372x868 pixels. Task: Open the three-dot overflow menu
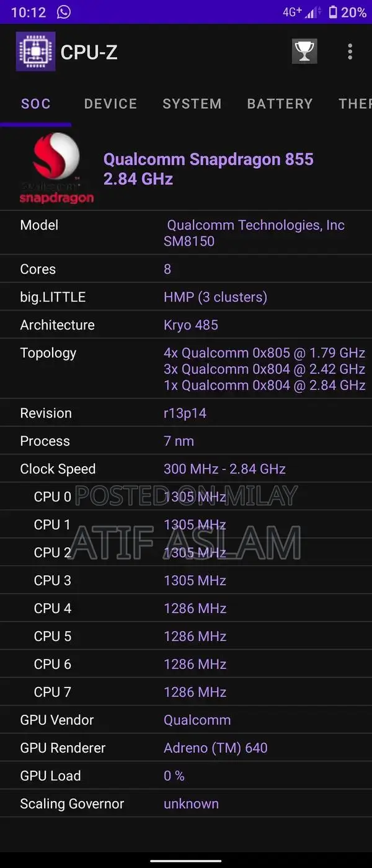350,51
